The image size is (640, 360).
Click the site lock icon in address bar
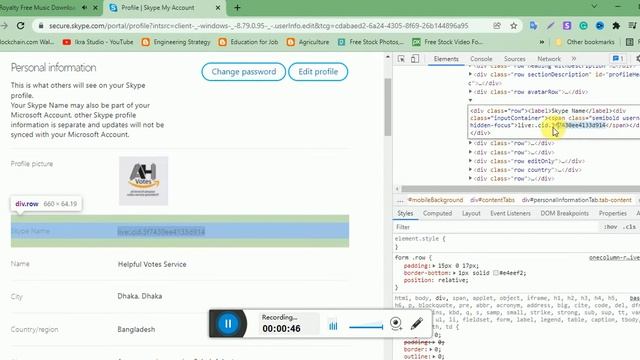(41, 26)
